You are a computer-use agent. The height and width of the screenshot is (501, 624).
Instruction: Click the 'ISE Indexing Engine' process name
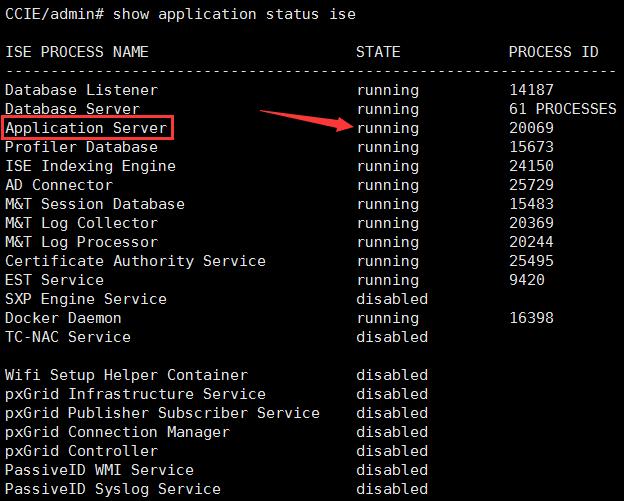pos(90,166)
